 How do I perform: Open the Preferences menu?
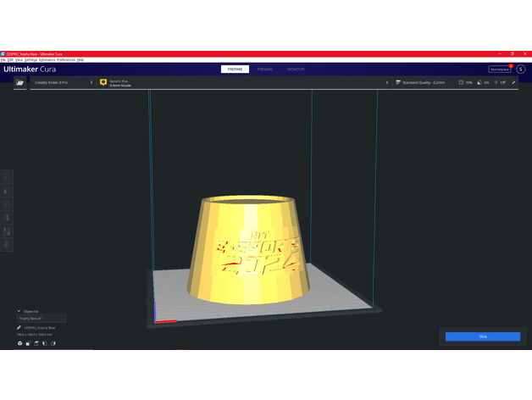click(66, 60)
